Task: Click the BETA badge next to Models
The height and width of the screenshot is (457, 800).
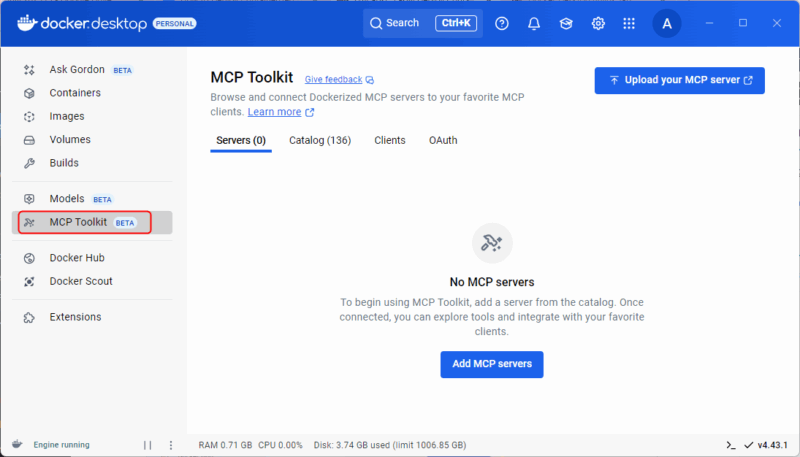Action: pyautogui.click(x=102, y=200)
